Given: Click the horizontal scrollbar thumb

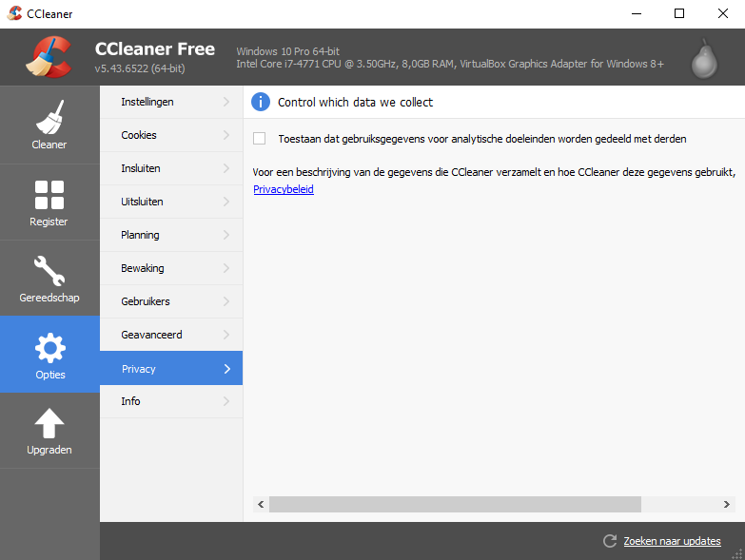Looking at the screenshot, I should coord(455,504).
